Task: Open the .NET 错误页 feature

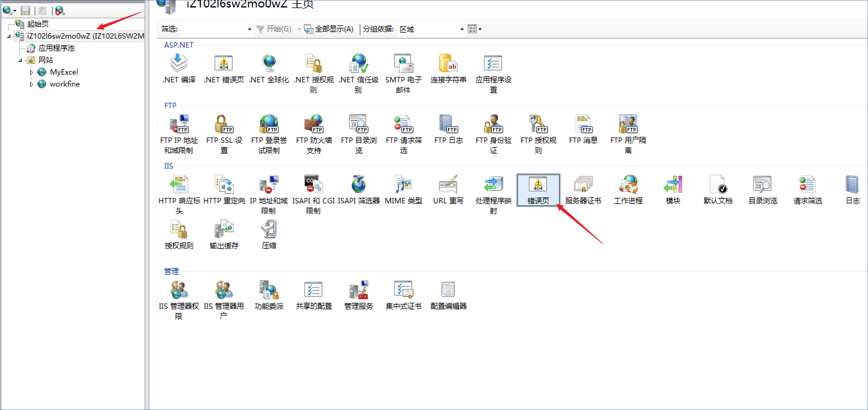Action: (x=224, y=69)
